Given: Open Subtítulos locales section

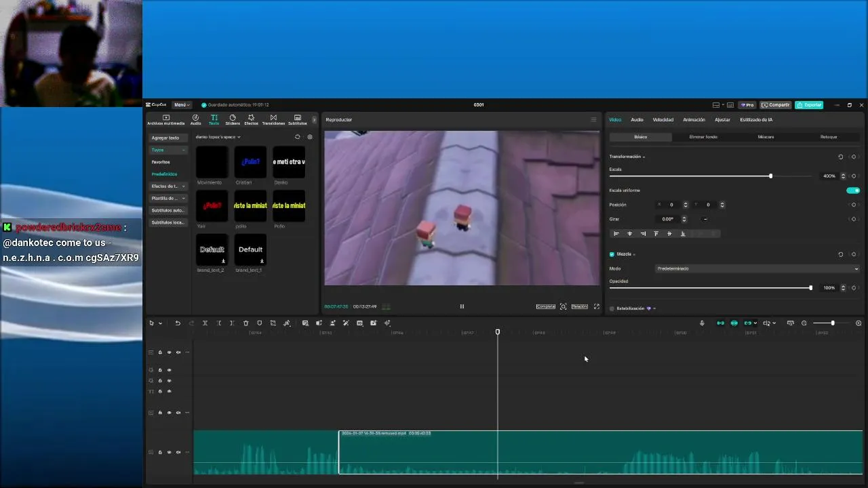Looking at the screenshot, I should (167, 223).
